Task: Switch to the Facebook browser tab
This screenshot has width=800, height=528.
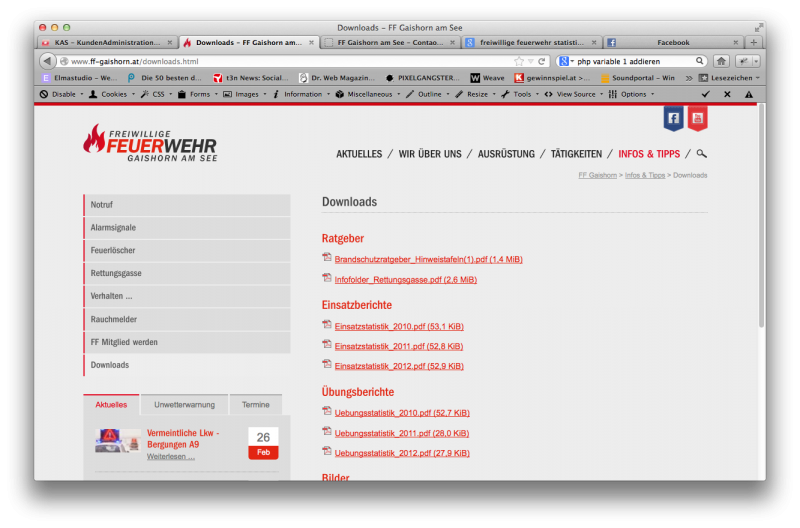Action: [673, 42]
